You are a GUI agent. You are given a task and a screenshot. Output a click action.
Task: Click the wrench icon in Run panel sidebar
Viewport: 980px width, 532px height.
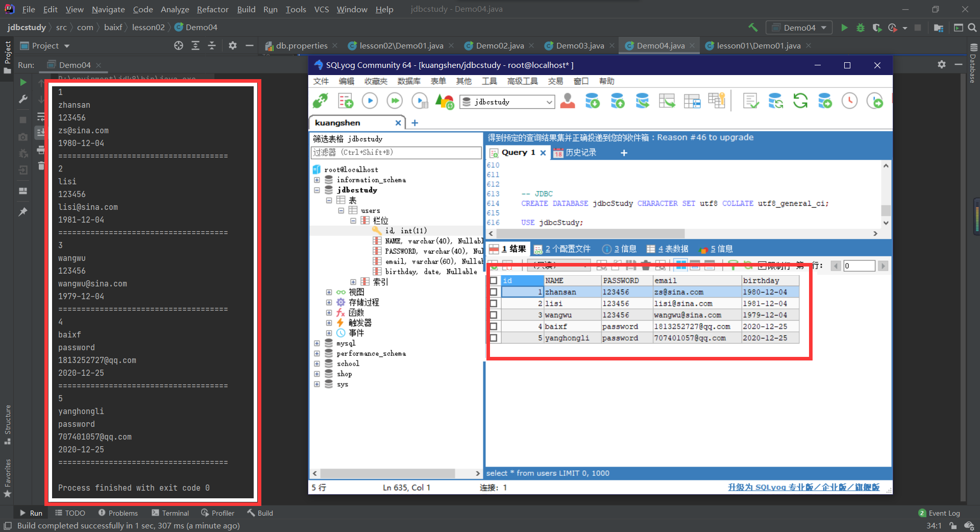tap(23, 99)
